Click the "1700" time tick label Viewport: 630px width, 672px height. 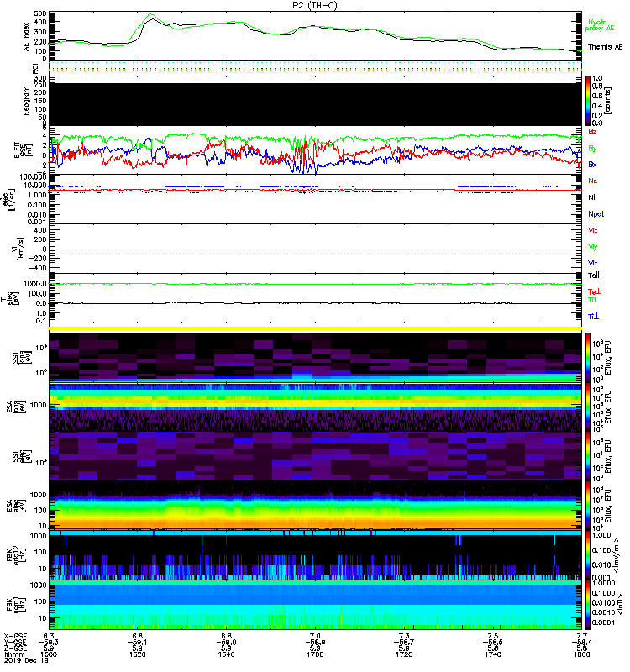tap(315, 654)
